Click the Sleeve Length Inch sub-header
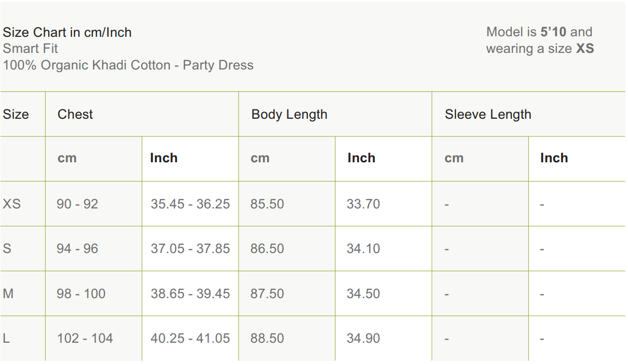The height and width of the screenshot is (364, 628). [x=554, y=158]
